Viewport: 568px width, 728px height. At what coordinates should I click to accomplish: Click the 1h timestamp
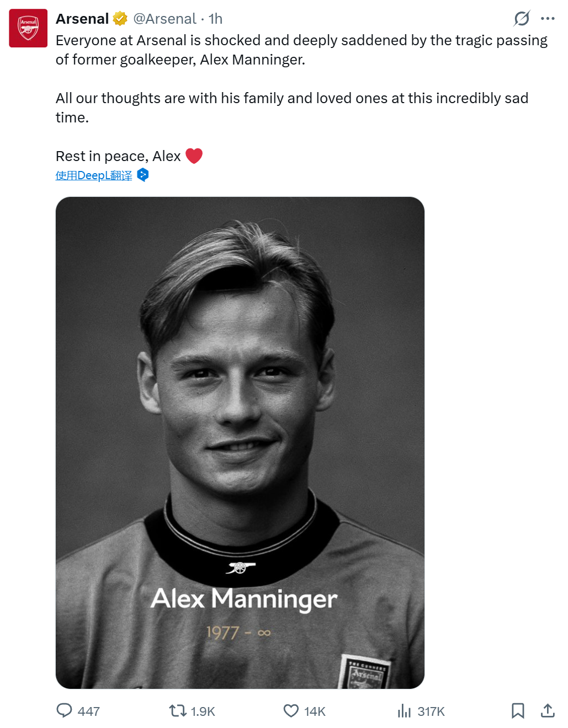pos(215,19)
